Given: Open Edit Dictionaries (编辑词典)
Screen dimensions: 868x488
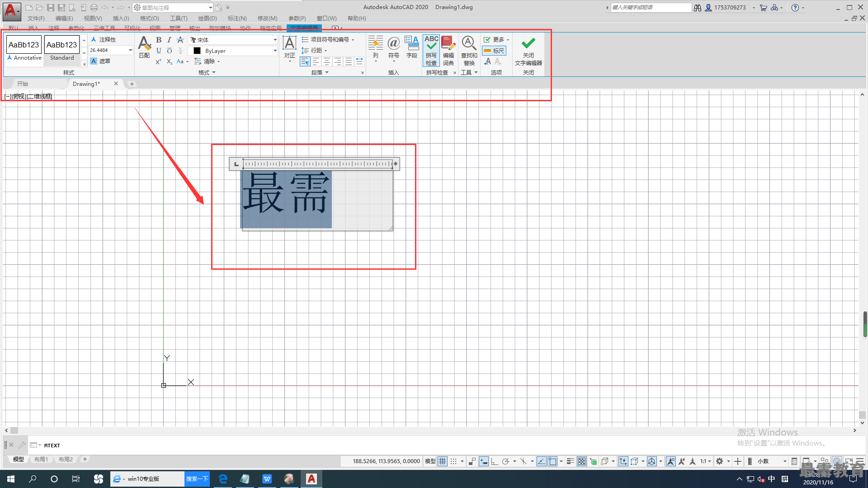Looking at the screenshot, I should 448,51.
